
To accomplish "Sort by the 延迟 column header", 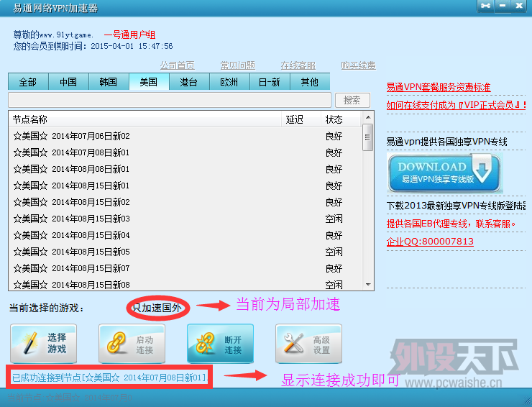I will tap(301, 119).
